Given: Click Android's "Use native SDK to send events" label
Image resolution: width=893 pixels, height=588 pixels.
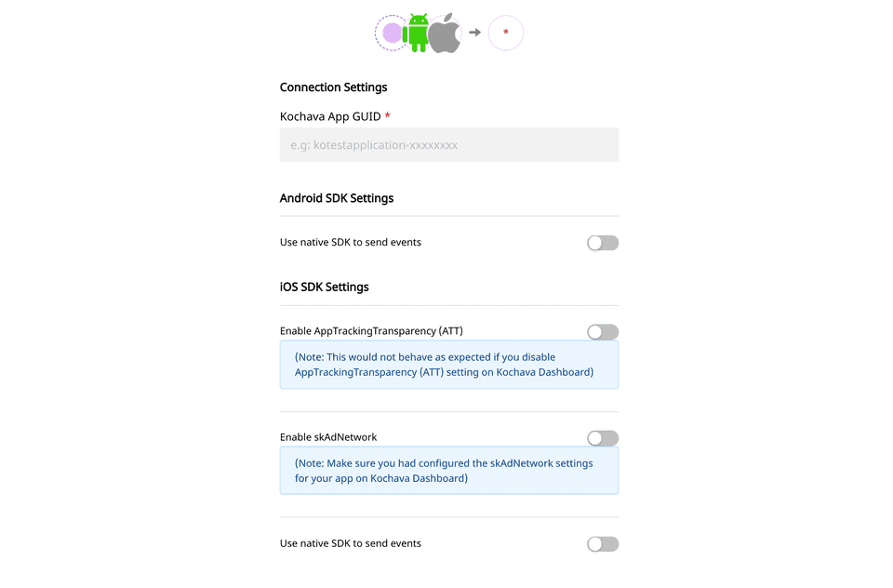Looking at the screenshot, I should tap(351, 242).
